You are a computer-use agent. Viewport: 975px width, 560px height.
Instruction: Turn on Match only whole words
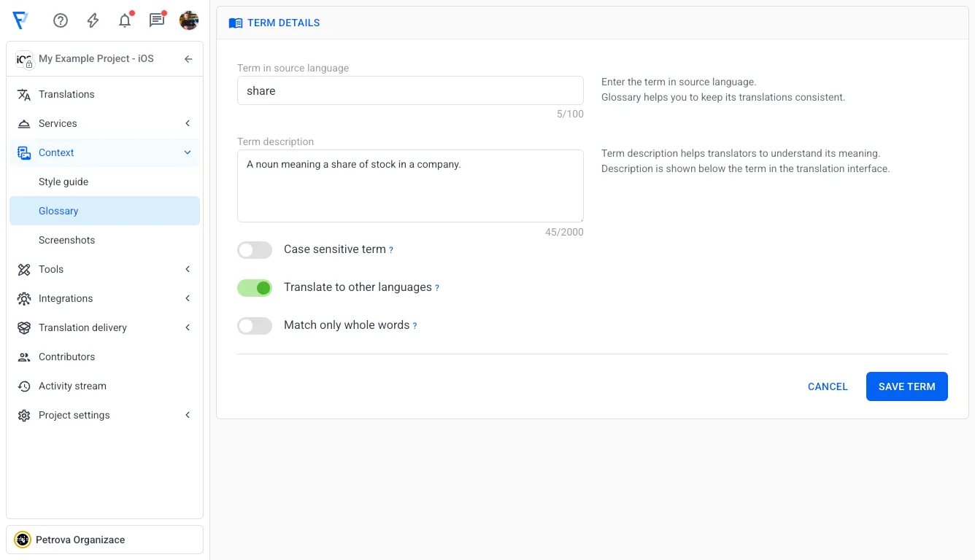tap(254, 325)
